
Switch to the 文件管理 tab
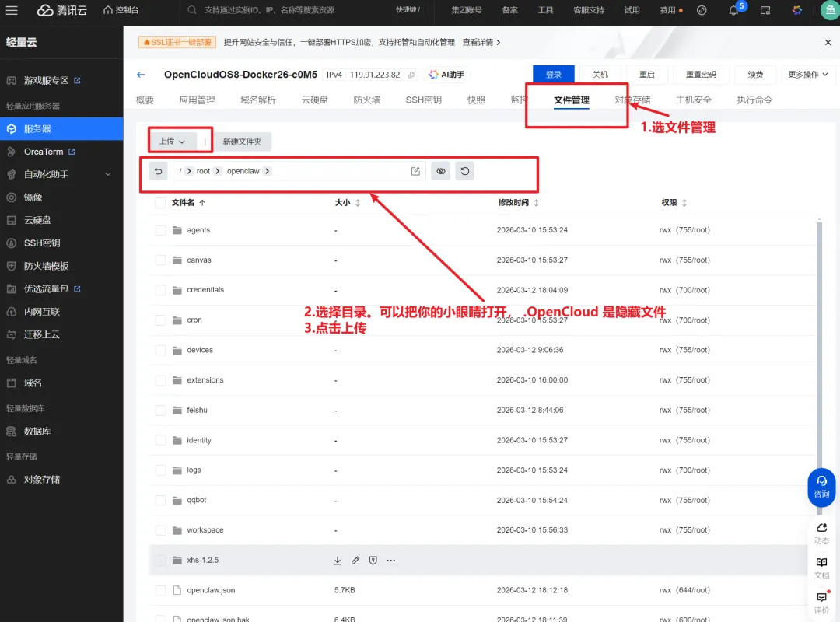pyautogui.click(x=571, y=100)
